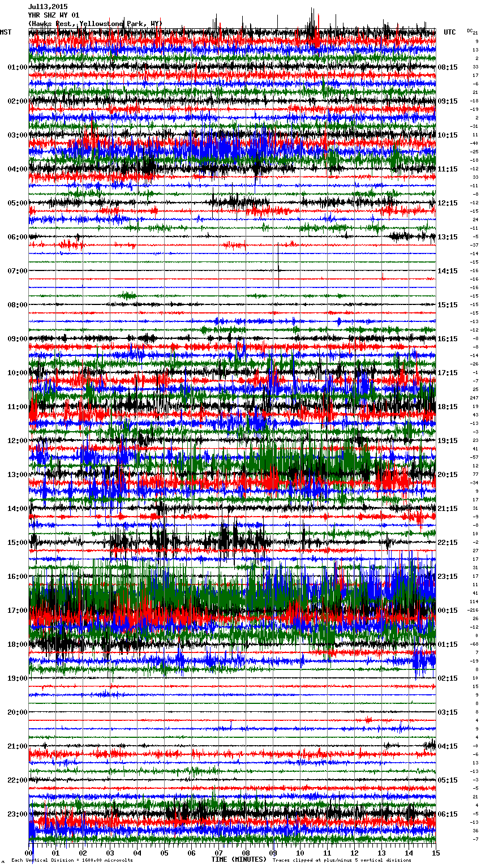Image resolution: width=481 pixels, height=868 pixels.
Task: Select the 22:00 MST time label
Action: (x=18, y=780)
